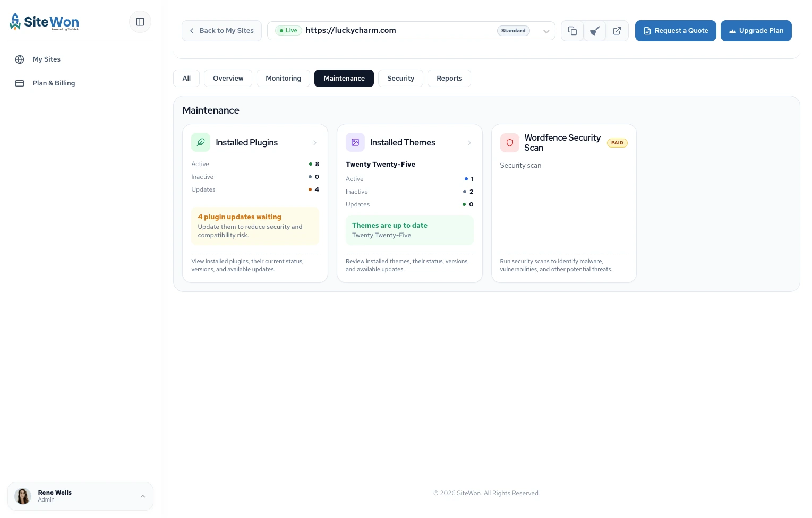Switch to the Monitoring tab
Viewport: 812px width, 518px height.
click(x=284, y=78)
